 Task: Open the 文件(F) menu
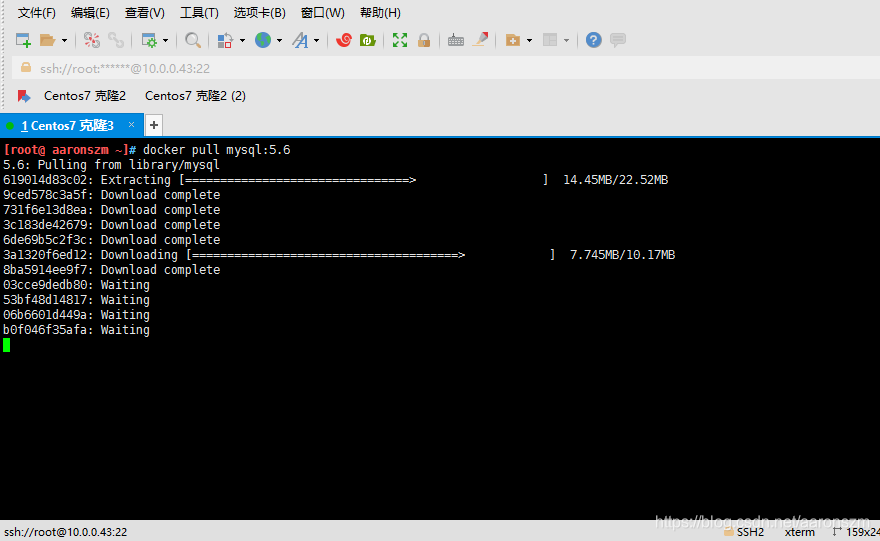click(x=36, y=12)
